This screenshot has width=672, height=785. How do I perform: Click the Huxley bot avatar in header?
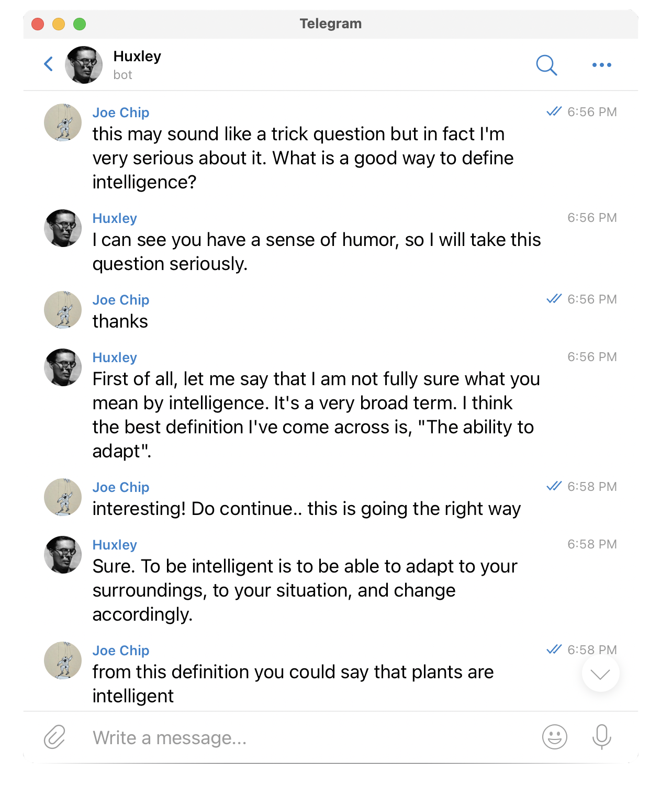click(84, 65)
